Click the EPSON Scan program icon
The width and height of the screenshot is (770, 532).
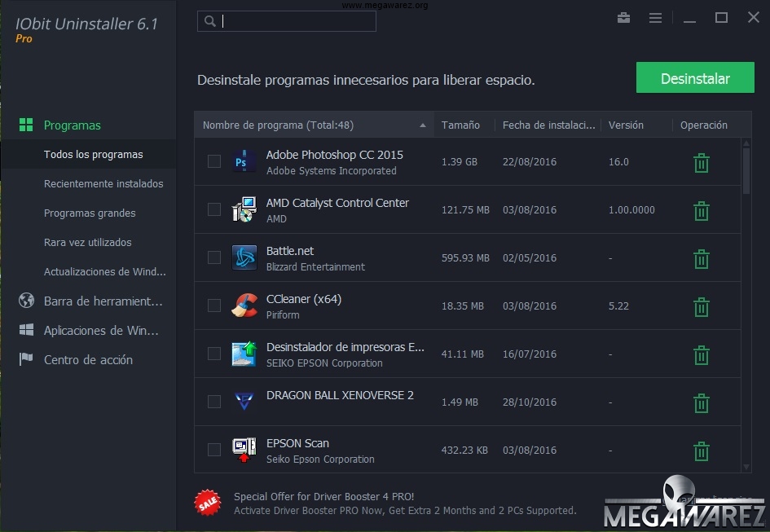244,450
